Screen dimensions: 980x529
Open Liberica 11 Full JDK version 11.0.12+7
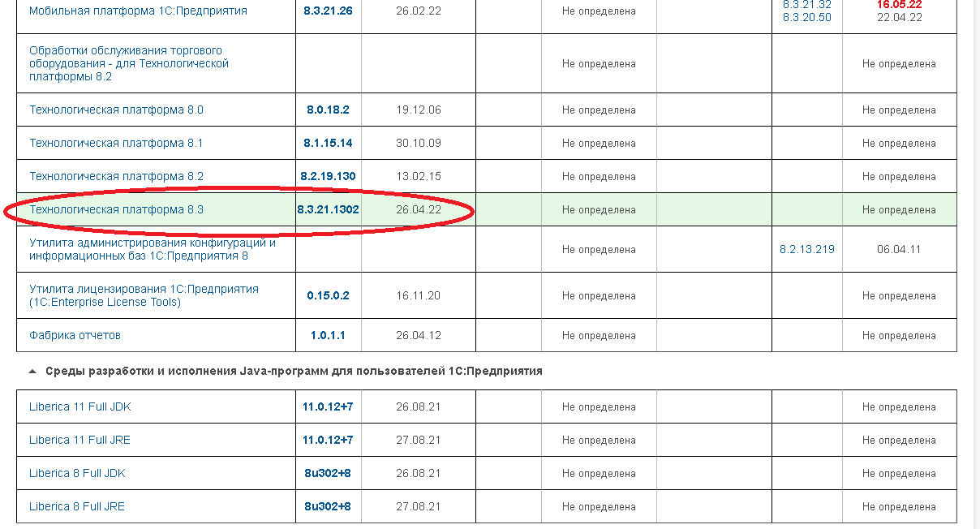[x=328, y=406]
